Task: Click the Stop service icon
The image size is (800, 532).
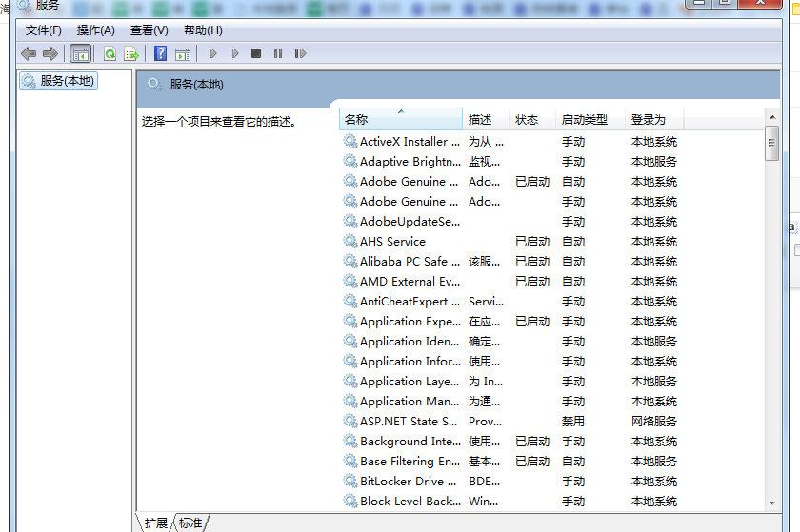Action: (256, 53)
